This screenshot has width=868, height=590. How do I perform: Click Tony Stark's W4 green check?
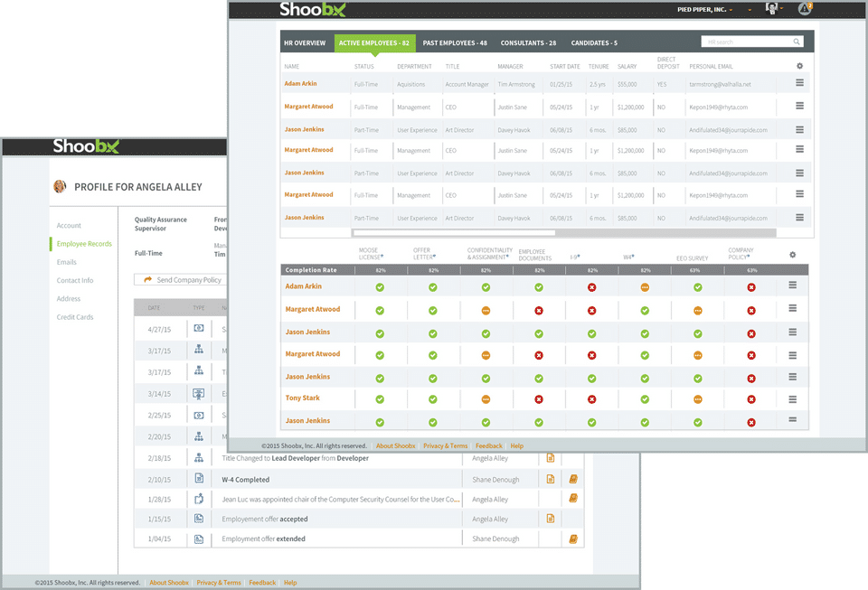(x=645, y=399)
